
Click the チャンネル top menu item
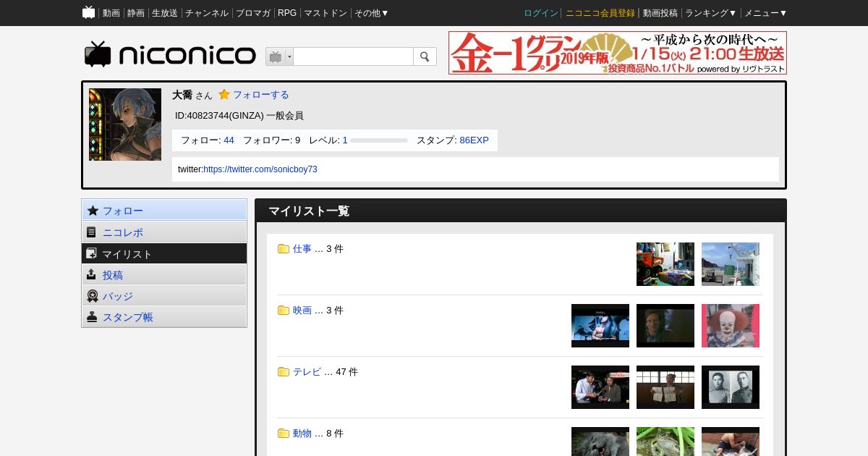coord(207,13)
